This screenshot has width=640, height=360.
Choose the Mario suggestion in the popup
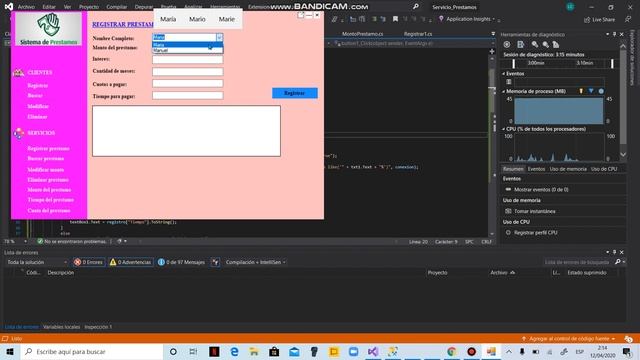tap(197, 19)
